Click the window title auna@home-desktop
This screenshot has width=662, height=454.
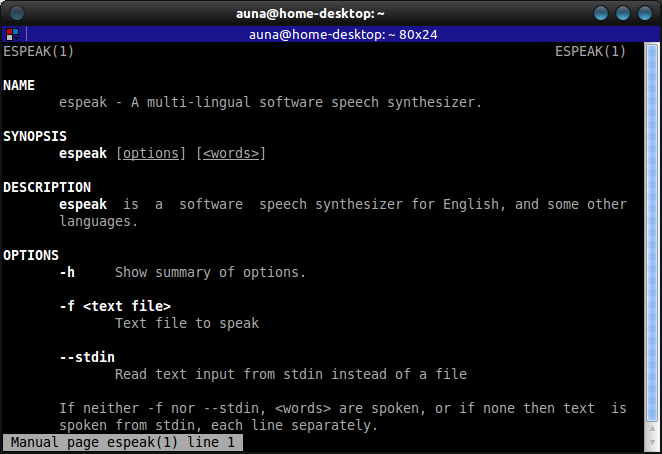[x=310, y=14]
